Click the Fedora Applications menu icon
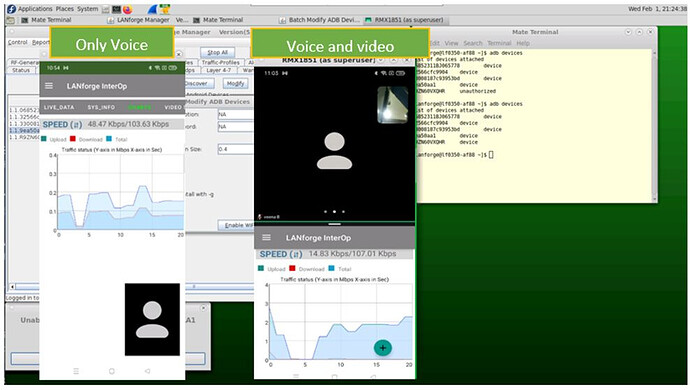The width and height of the screenshot is (690, 390). (x=11, y=9)
